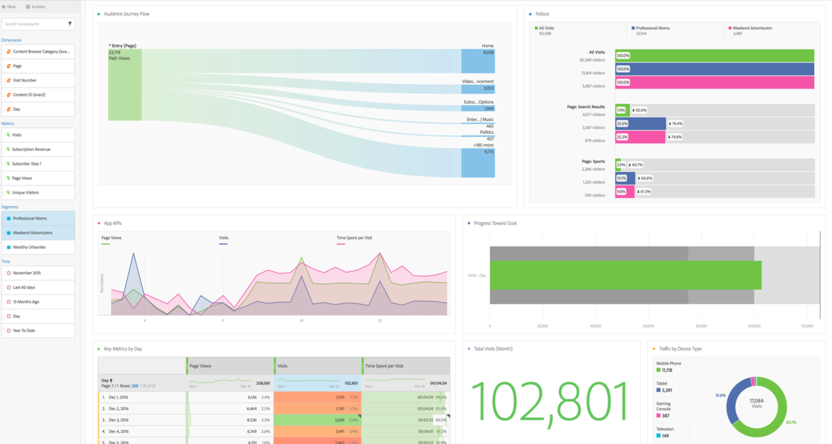The width and height of the screenshot is (832, 444).
Task: Click the Politics node in the flow chart
Action: pos(478,136)
